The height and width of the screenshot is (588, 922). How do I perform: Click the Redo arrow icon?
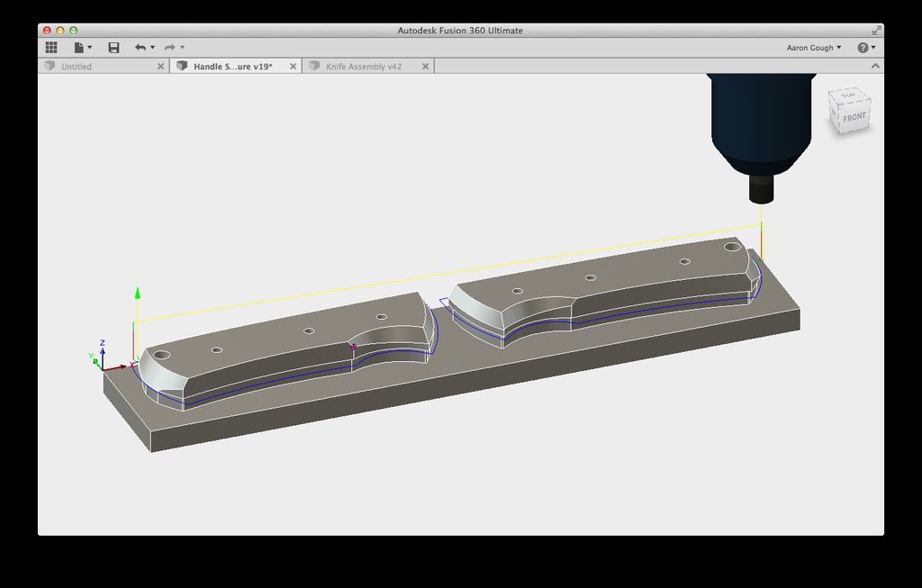coord(169,48)
